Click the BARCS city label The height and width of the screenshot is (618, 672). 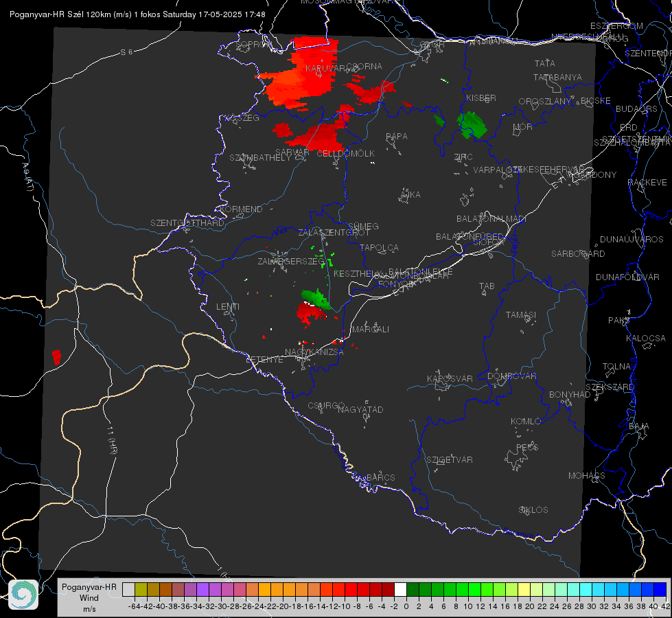pyautogui.click(x=380, y=478)
